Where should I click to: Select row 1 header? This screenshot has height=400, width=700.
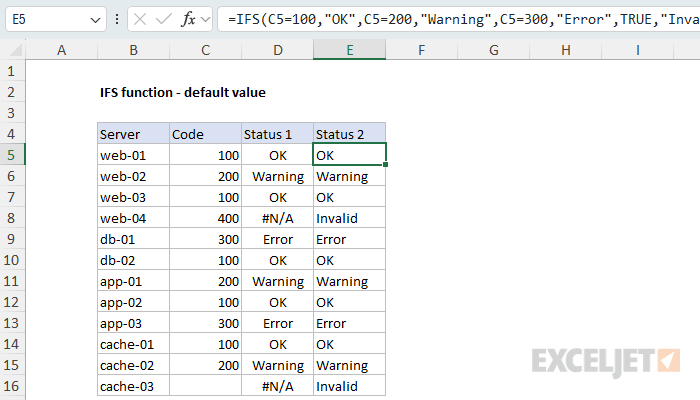click(12, 71)
